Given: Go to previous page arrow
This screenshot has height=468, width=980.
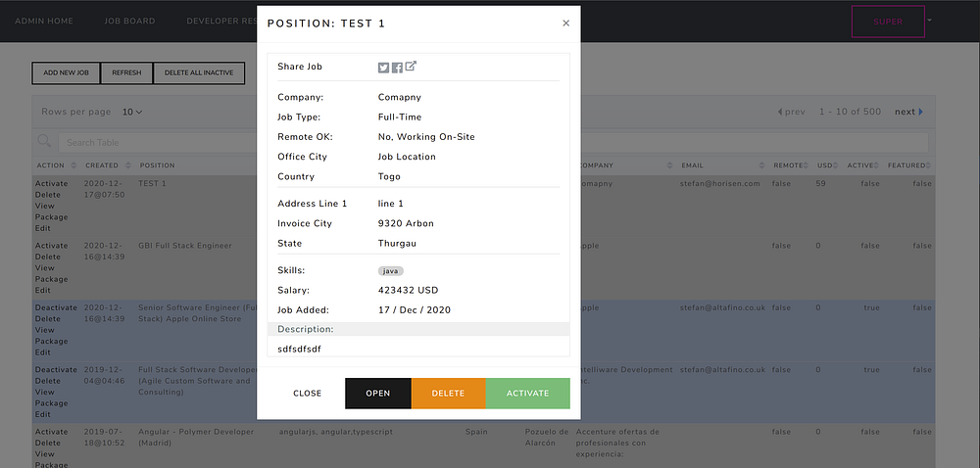Looking at the screenshot, I should [780, 112].
